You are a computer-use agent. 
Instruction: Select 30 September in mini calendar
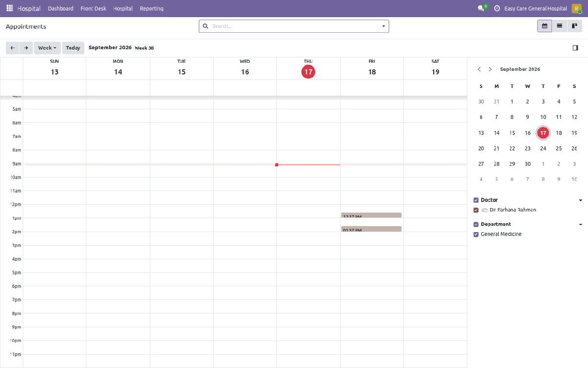point(528,164)
